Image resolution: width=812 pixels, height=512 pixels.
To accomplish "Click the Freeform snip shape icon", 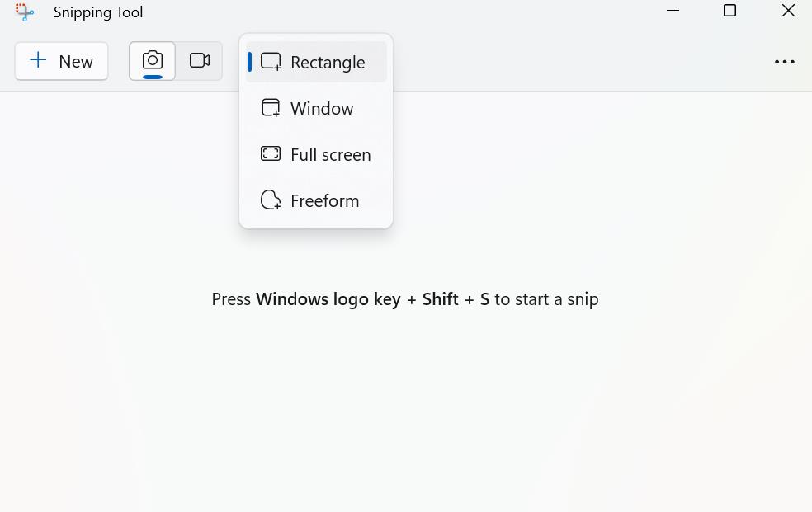I will (x=271, y=200).
